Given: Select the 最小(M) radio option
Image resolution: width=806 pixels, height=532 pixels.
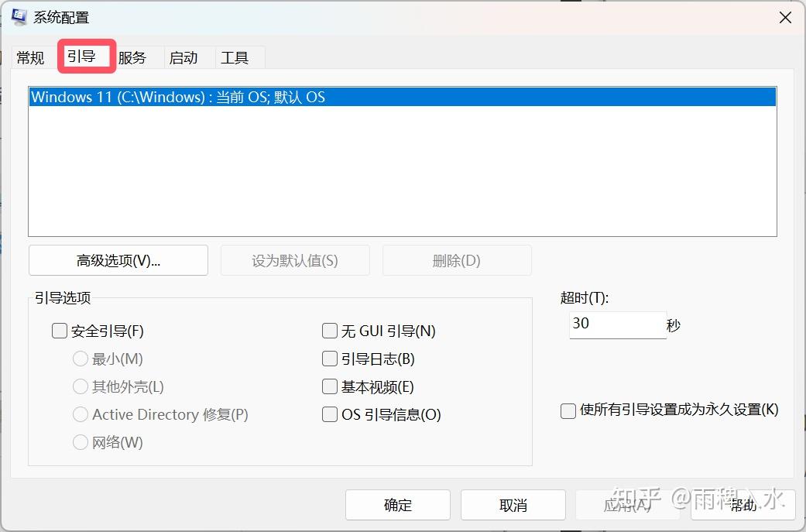Looking at the screenshot, I should [x=81, y=359].
